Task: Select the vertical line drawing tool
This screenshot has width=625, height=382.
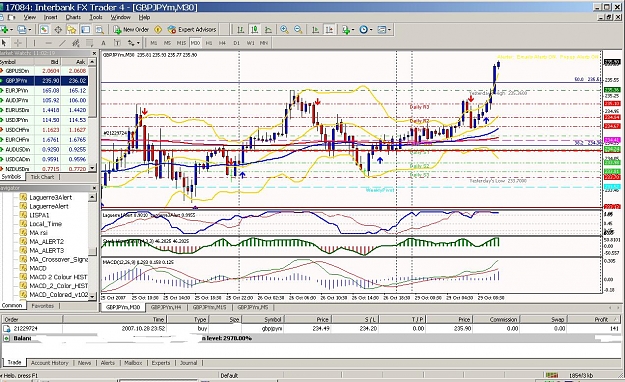Action: pyautogui.click(x=34, y=43)
